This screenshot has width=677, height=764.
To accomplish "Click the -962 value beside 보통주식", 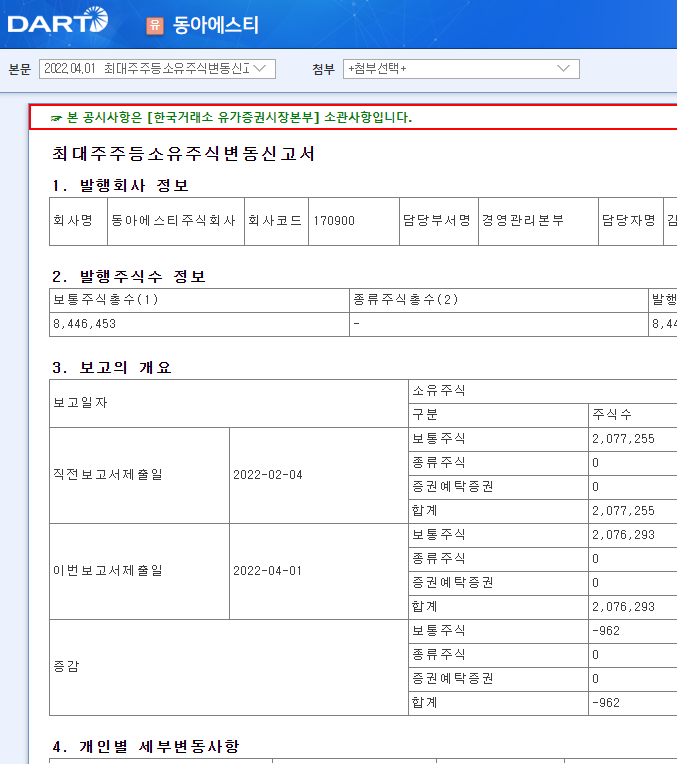I will coord(606,631).
